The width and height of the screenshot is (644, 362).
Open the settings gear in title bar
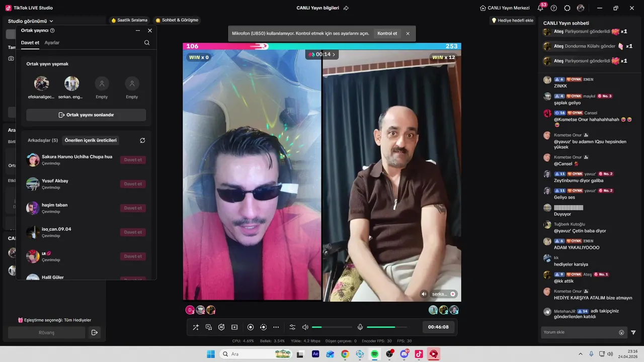click(x=568, y=8)
